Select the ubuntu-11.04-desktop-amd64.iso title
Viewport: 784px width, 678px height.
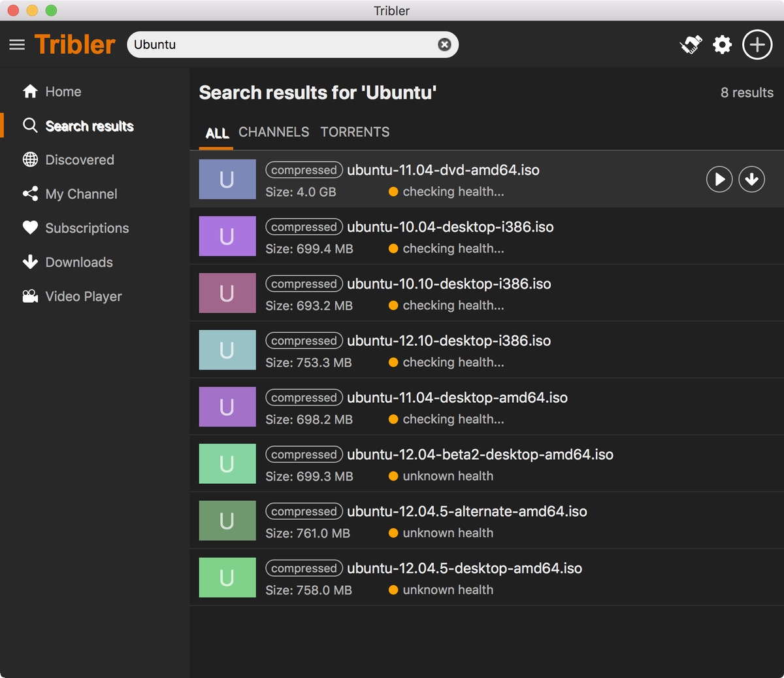457,398
